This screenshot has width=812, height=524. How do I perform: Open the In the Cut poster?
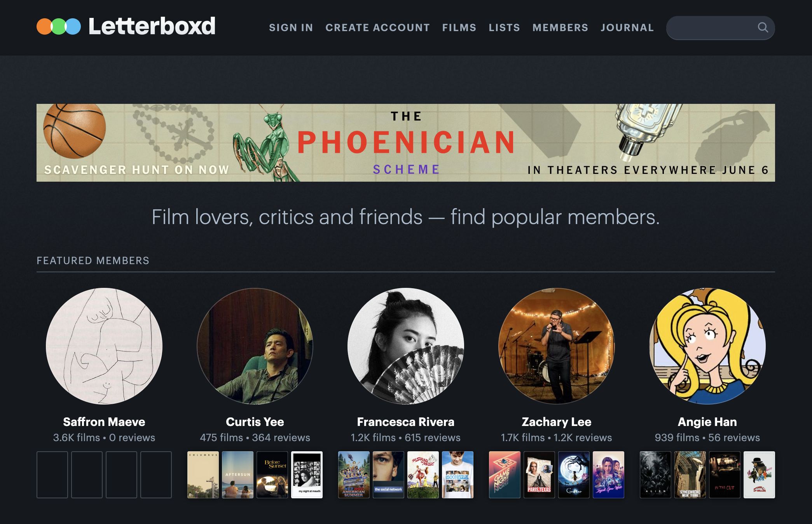pyautogui.click(x=725, y=475)
